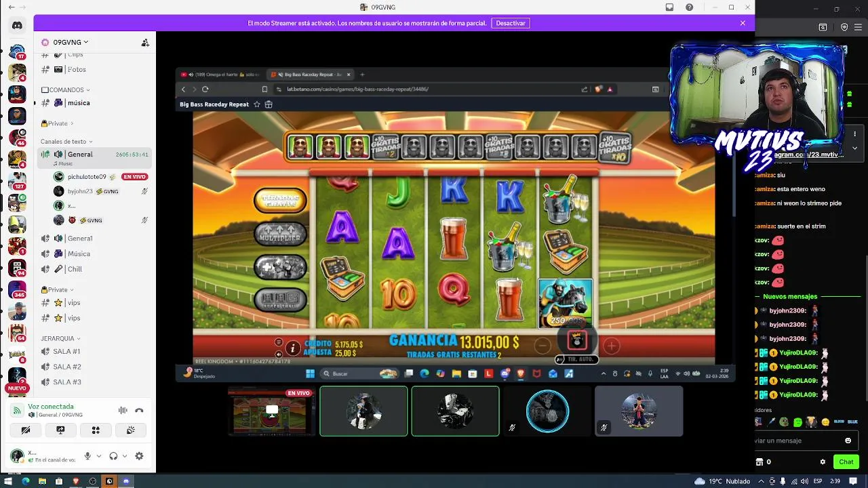Open headphone output device dropdown arrow

pos(125,456)
